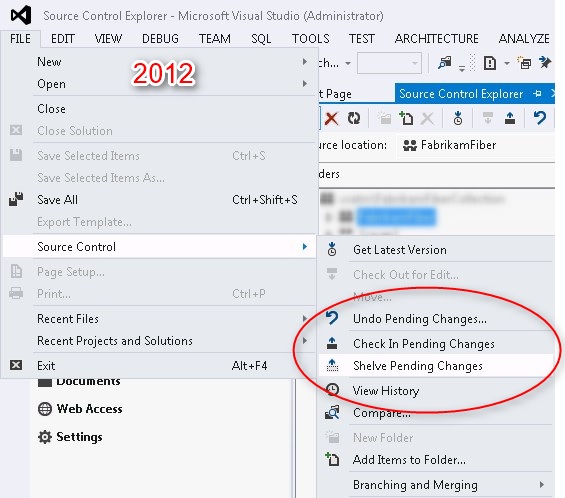This screenshot has height=498, width=565.
Task: Click the Add Items to Folder icon
Action: [x=332, y=459]
